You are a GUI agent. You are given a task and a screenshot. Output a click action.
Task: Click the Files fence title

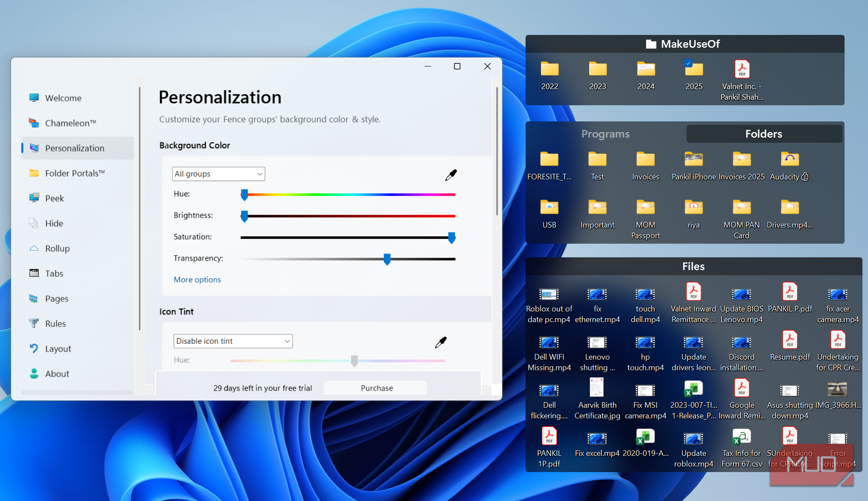(x=693, y=267)
